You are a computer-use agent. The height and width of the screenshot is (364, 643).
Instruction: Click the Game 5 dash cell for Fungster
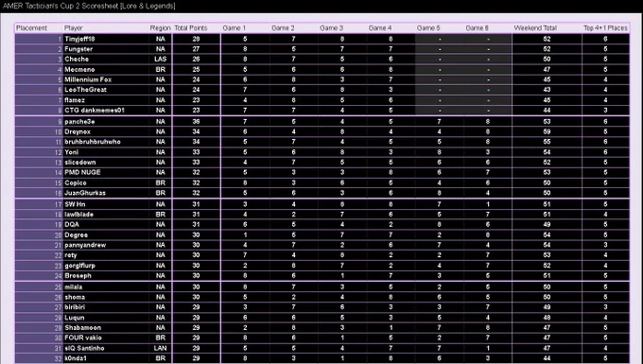[440, 49]
